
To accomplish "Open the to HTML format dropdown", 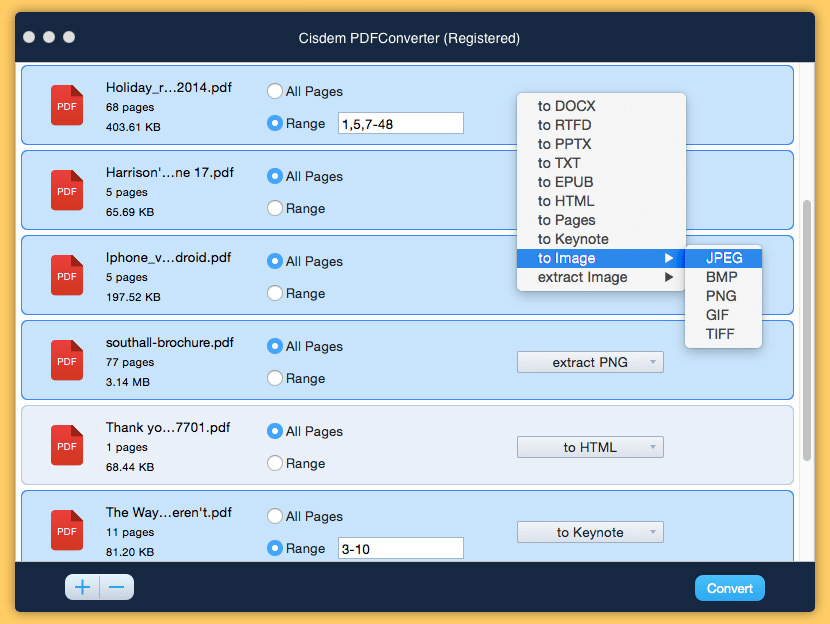I will [x=590, y=447].
